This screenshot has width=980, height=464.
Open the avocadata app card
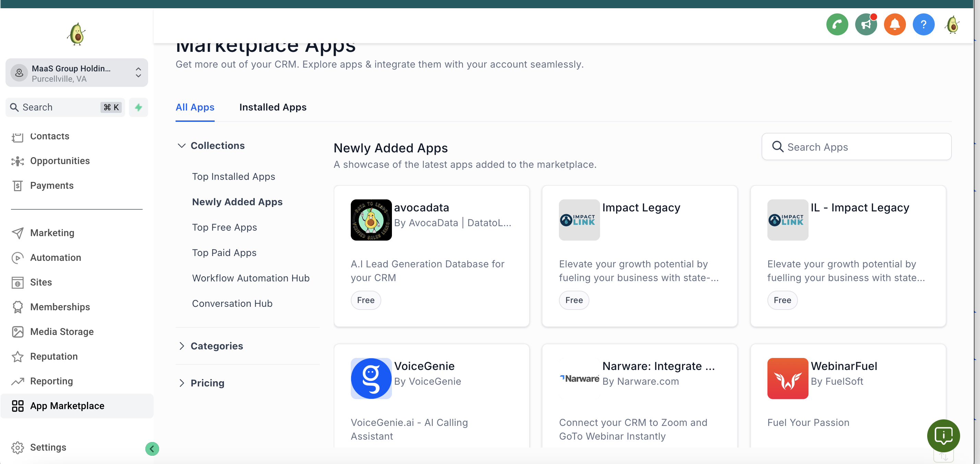click(431, 256)
